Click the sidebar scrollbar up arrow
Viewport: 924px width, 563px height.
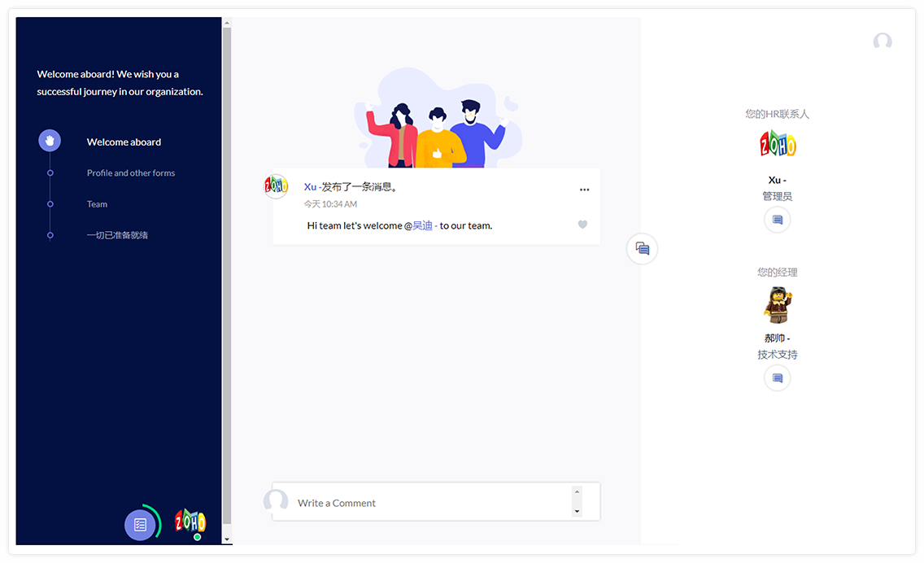coord(227,23)
